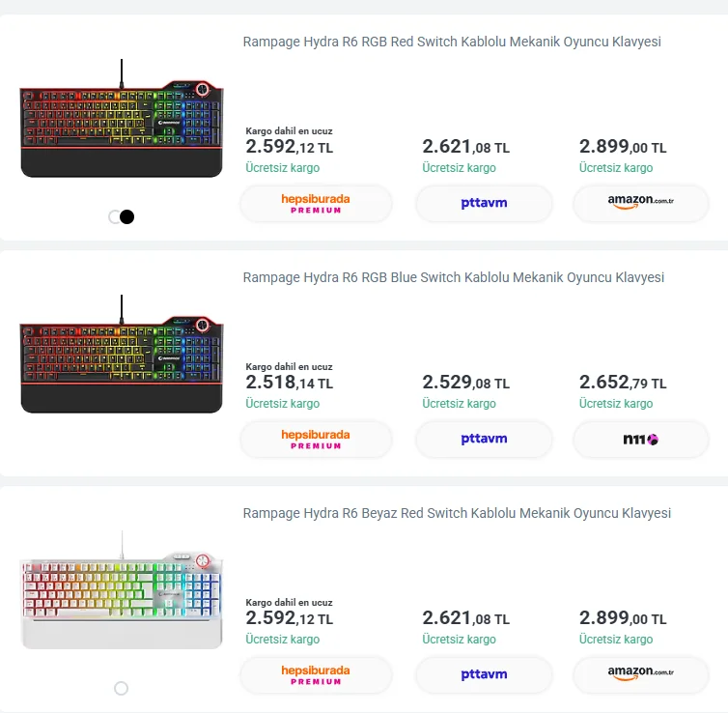The height and width of the screenshot is (713, 728).
Task: Select black color swatch under RGB Red Switch keyboard
Action: 126,216
